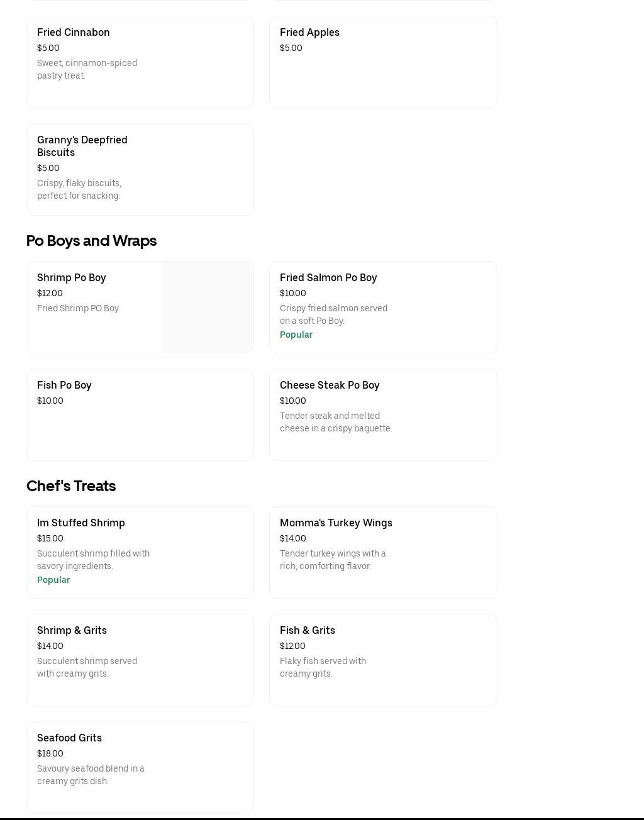Click the Fish Po Boy menu item
The height and width of the screenshot is (820, 644).
coord(140,414)
